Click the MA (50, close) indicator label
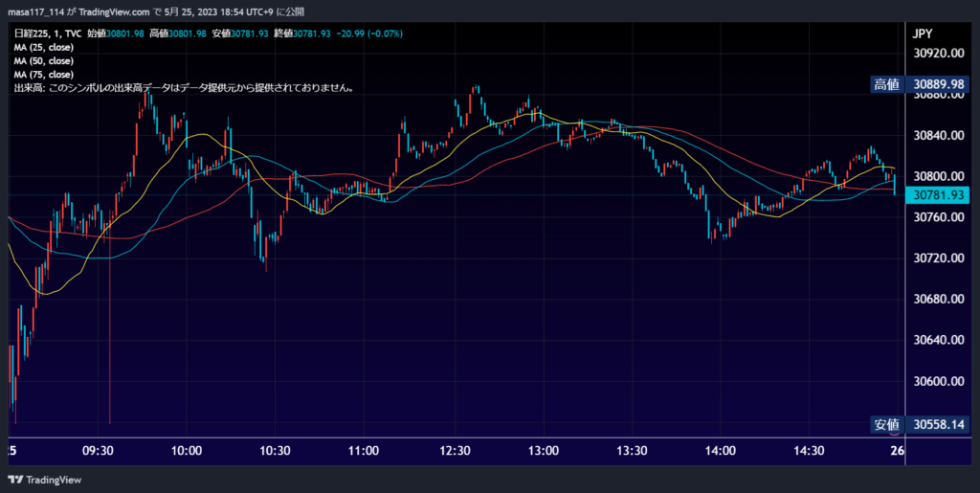 pos(44,60)
